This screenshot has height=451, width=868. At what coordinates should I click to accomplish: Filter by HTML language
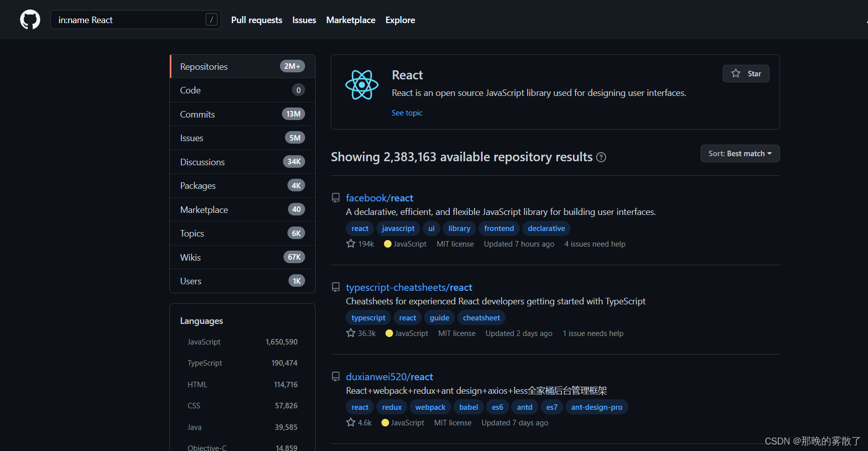click(242, 385)
